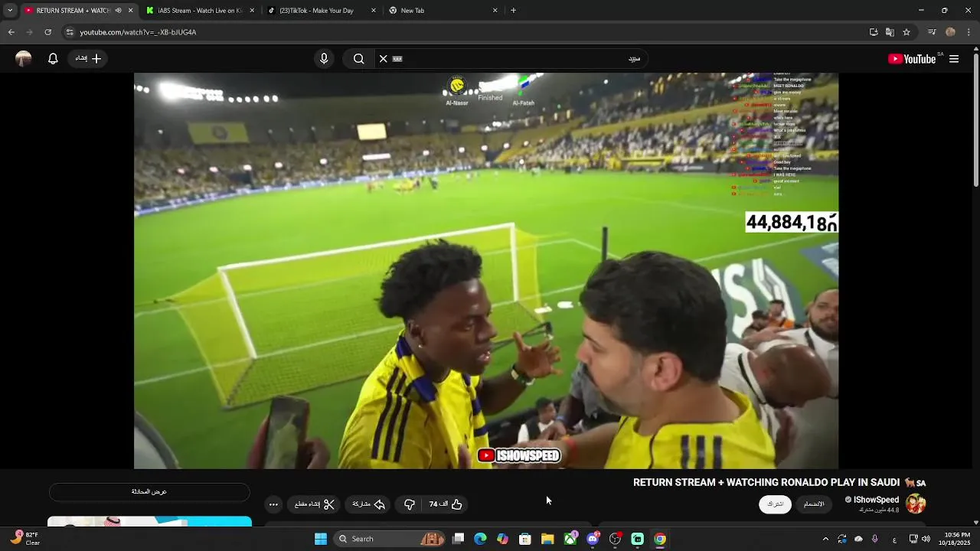Open the weather widget 82°F Clear

point(25,539)
